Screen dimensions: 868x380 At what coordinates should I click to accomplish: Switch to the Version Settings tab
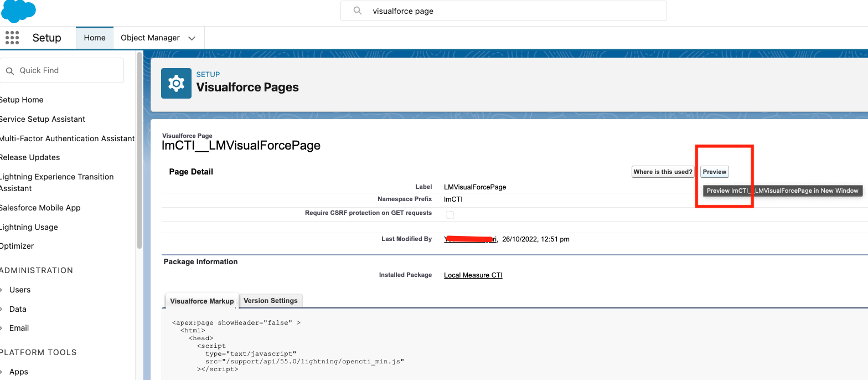pyautogui.click(x=271, y=301)
